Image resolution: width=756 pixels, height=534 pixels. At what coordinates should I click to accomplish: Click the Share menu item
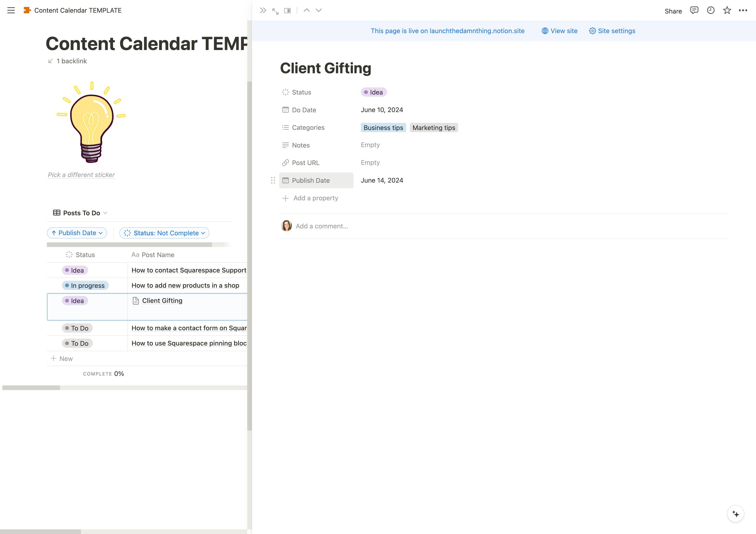(673, 11)
